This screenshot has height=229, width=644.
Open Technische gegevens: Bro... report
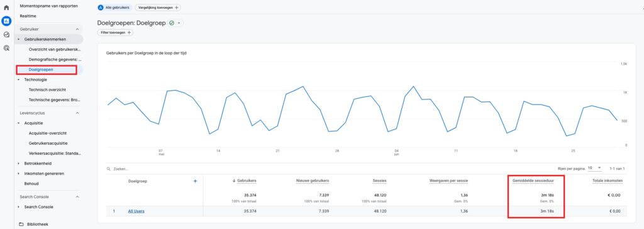pos(54,100)
